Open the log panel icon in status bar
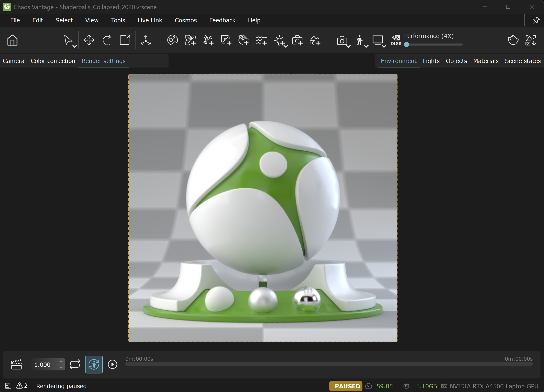This screenshot has height=392, width=544. point(8,386)
